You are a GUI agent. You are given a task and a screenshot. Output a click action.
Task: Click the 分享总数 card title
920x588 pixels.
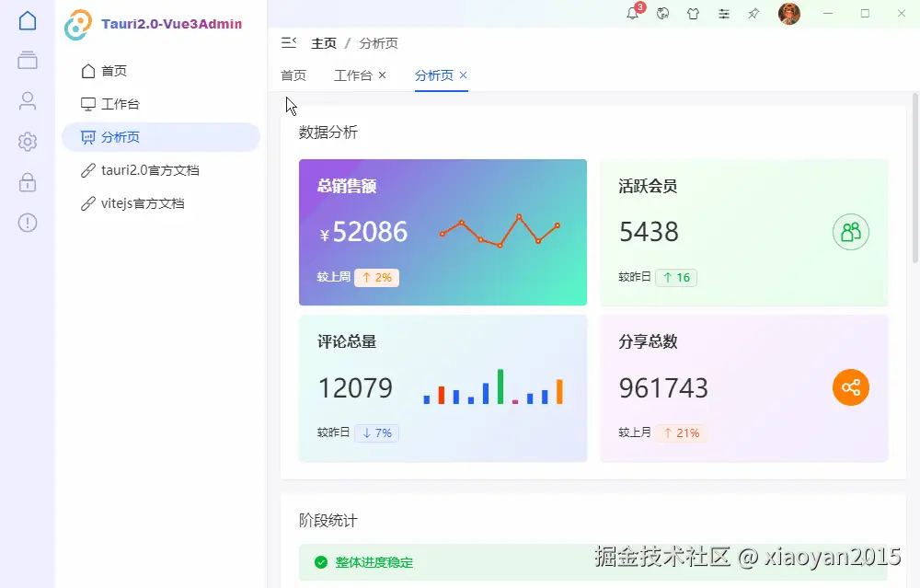pos(648,341)
